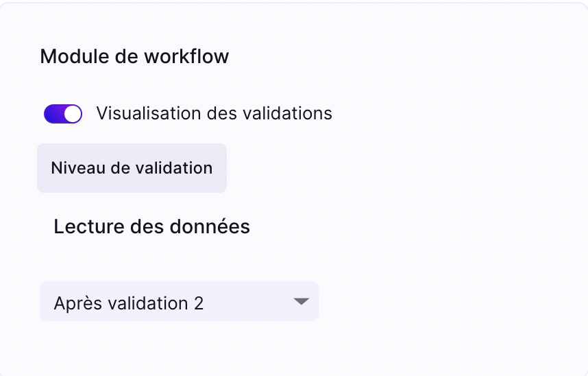
Task: Click the "Après validation 2" selected value text
Action: 129,303
